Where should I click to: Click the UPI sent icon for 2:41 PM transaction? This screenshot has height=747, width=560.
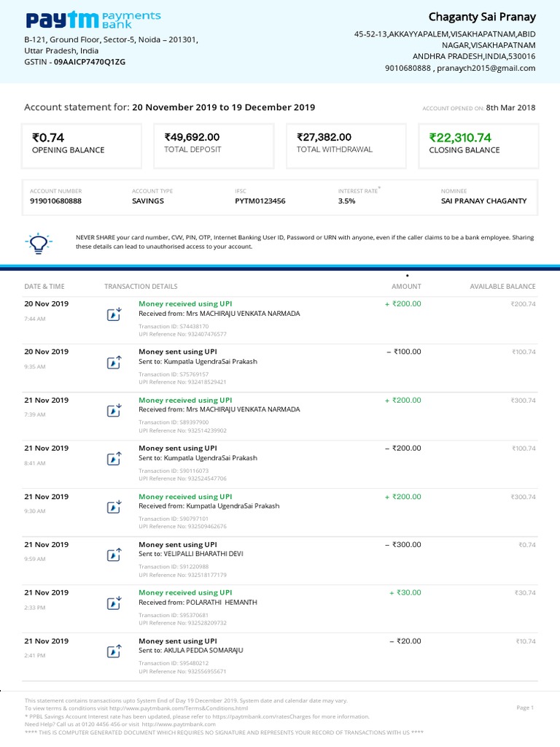[x=114, y=651]
